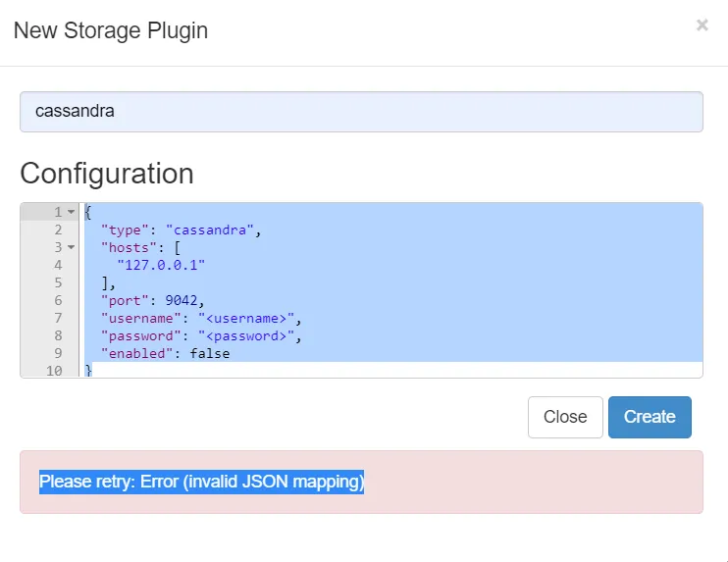
Task: Click the false value of enabled
Action: [209, 353]
